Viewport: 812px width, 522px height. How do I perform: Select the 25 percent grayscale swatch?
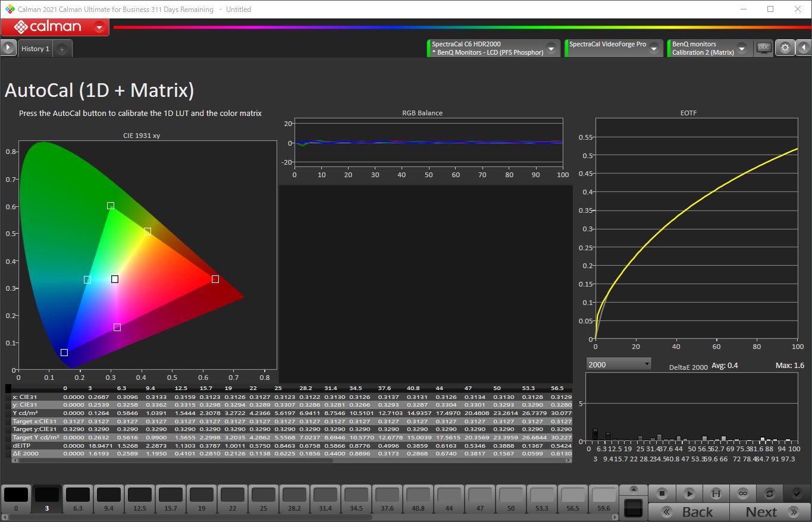(x=264, y=498)
